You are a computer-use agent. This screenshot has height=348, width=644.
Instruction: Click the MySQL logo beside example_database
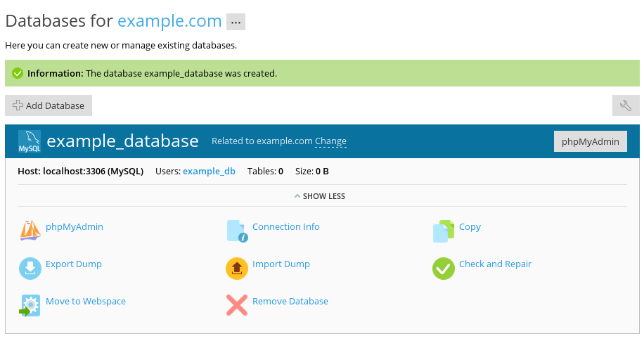click(x=30, y=141)
